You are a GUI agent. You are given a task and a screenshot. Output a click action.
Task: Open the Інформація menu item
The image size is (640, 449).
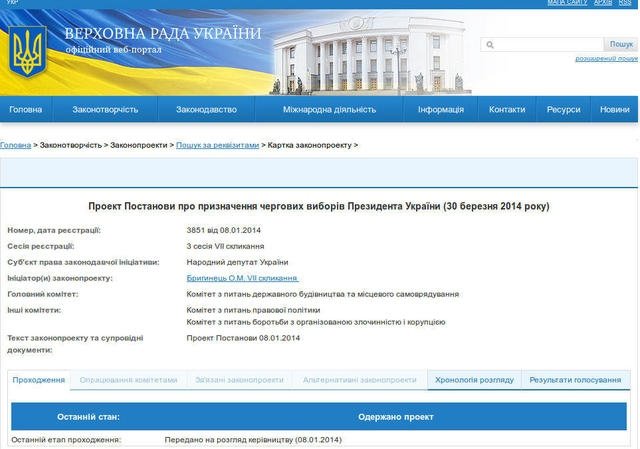[440, 109]
